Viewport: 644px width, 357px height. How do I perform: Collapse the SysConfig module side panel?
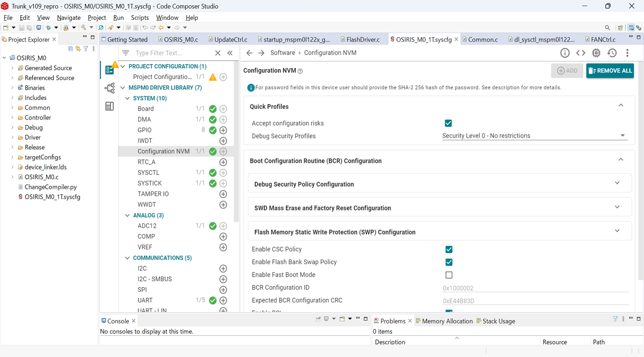coord(230,53)
